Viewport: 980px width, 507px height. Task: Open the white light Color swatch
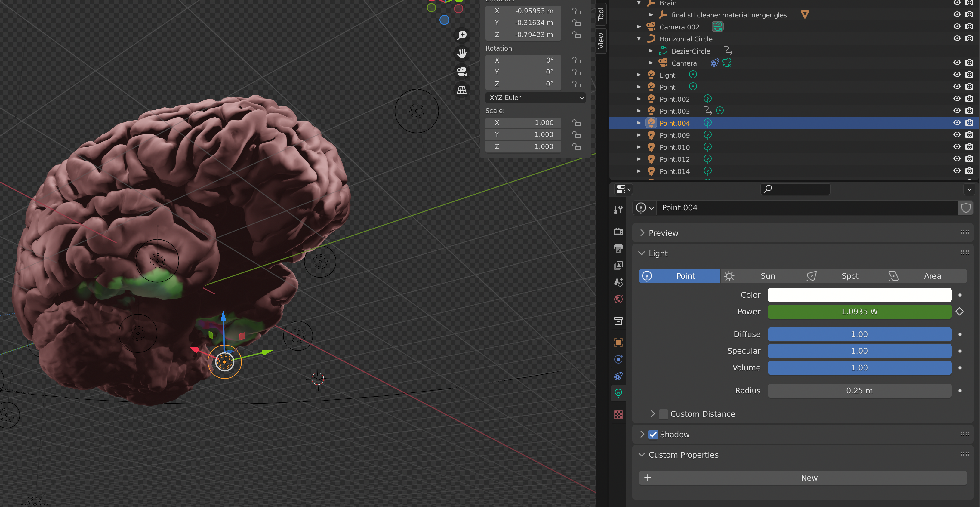click(x=859, y=295)
